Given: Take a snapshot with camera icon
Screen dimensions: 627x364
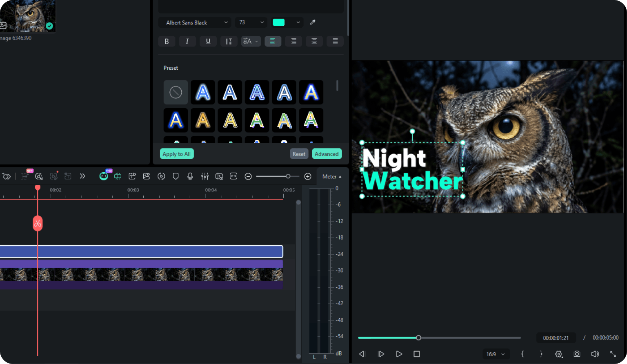Looking at the screenshot, I should pyautogui.click(x=577, y=354).
